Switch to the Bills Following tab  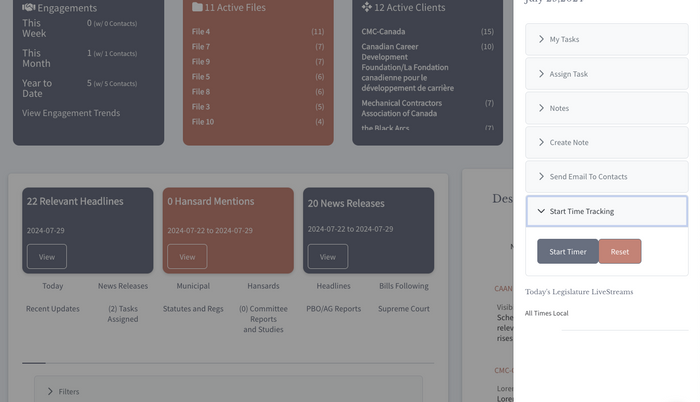(403, 286)
